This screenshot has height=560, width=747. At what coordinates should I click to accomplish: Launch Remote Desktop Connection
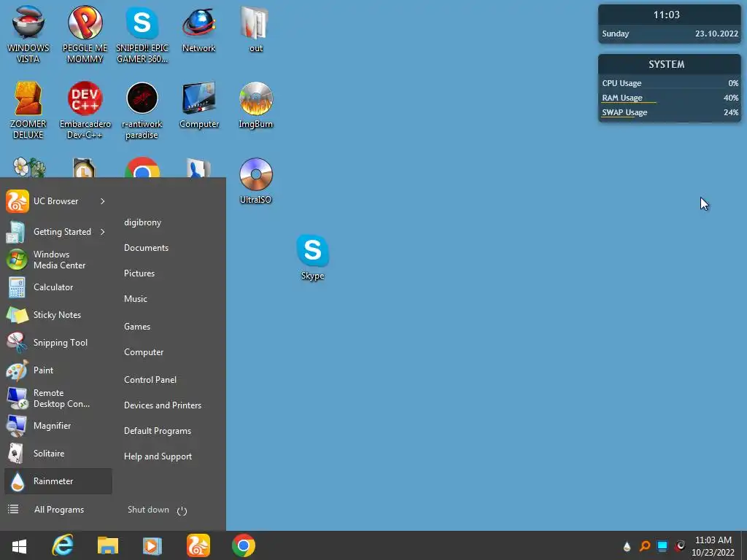(58, 398)
